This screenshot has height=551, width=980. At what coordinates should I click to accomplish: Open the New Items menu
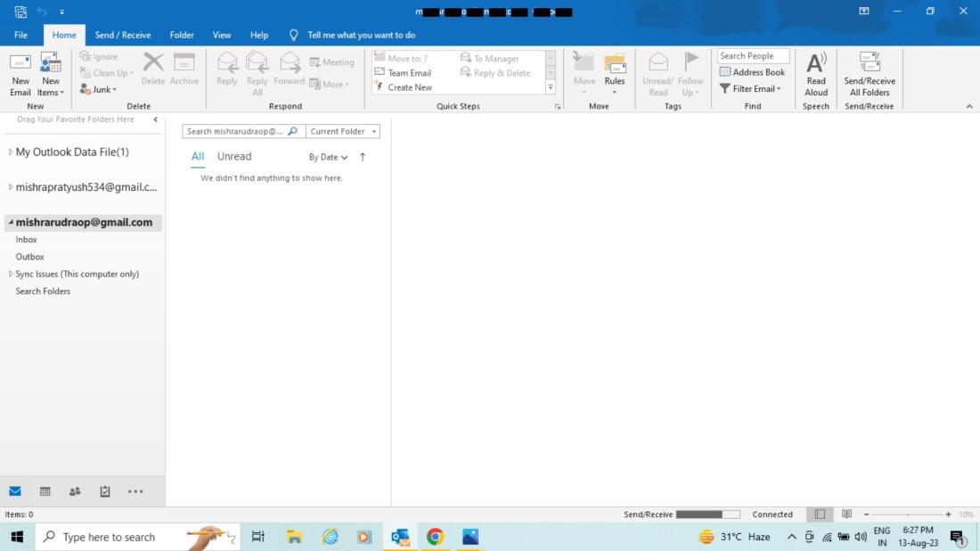point(51,74)
